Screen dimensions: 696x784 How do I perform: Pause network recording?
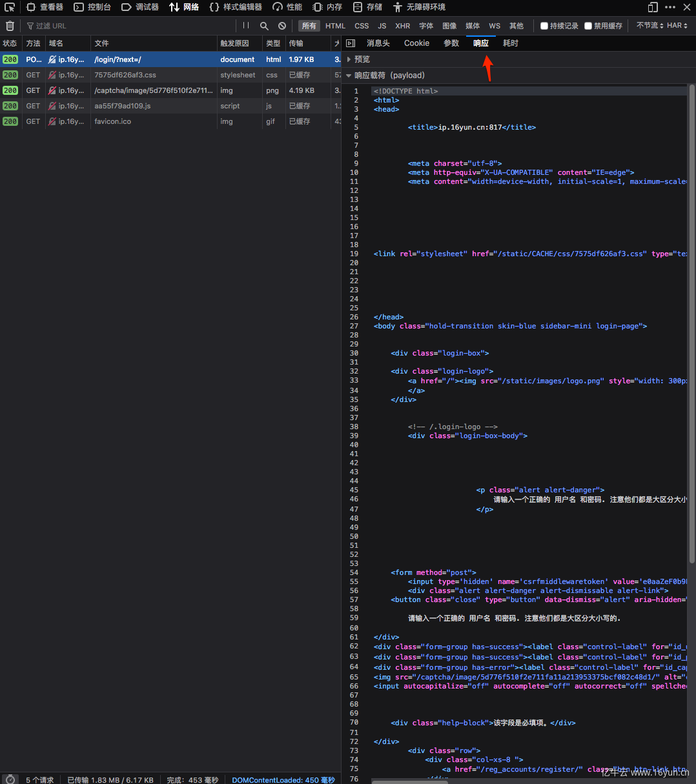tap(246, 26)
